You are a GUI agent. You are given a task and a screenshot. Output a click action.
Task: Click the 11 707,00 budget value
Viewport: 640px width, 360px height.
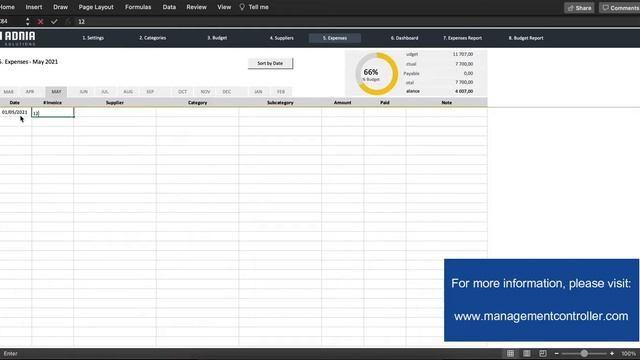click(463, 54)
